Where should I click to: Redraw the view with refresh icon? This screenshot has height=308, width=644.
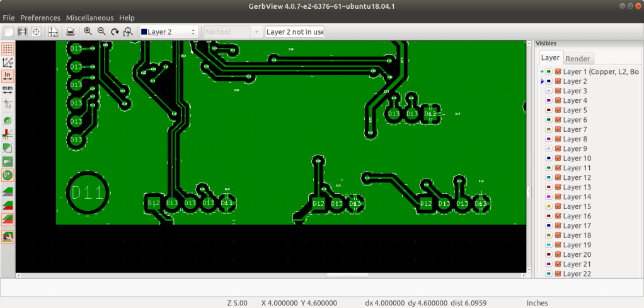point(115,32)
